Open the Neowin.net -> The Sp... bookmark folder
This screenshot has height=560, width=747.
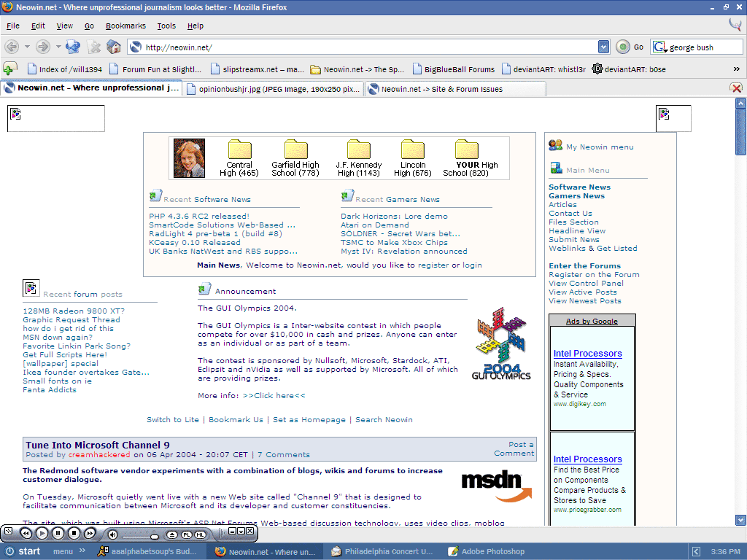tap(357, 69)
